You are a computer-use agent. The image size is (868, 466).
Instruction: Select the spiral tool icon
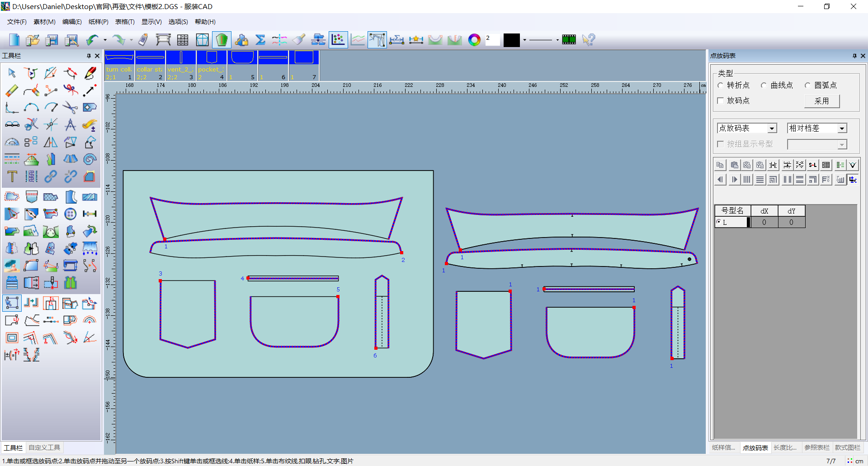click(x=90, y=159)
